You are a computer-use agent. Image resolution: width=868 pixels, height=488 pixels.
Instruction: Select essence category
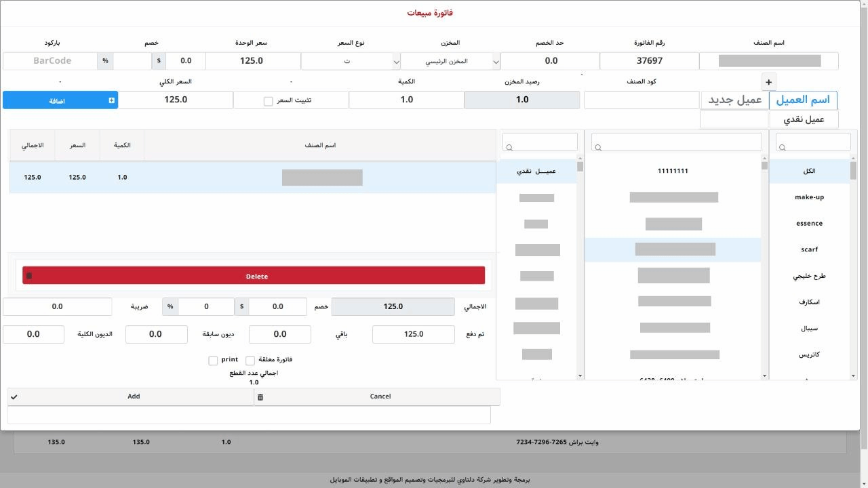809,223
